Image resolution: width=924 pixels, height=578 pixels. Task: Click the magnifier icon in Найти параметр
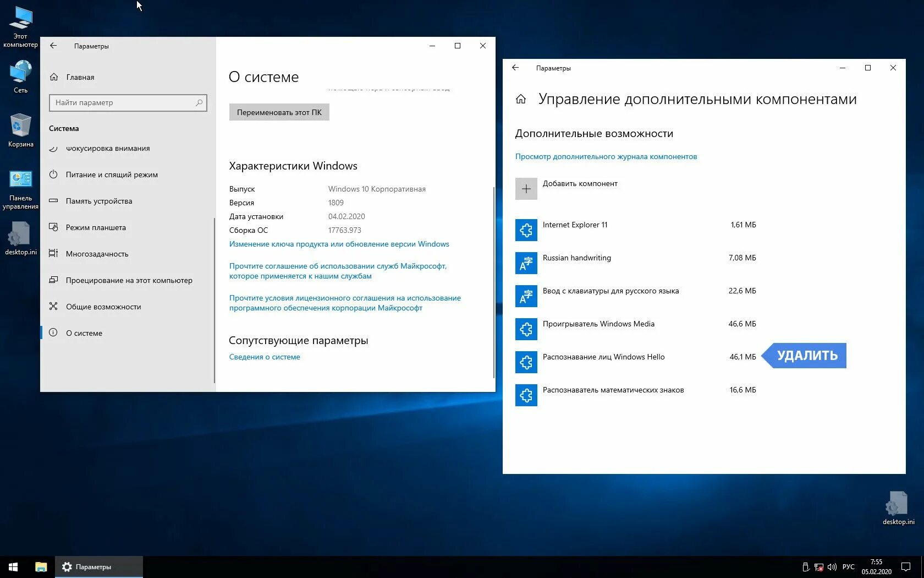[x=199, y=102]
